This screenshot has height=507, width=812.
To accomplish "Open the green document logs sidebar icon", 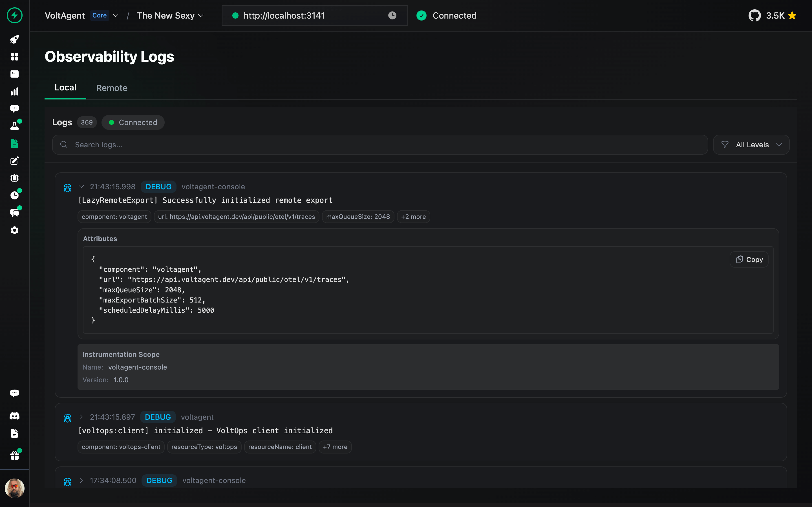I will pos(14,144).
